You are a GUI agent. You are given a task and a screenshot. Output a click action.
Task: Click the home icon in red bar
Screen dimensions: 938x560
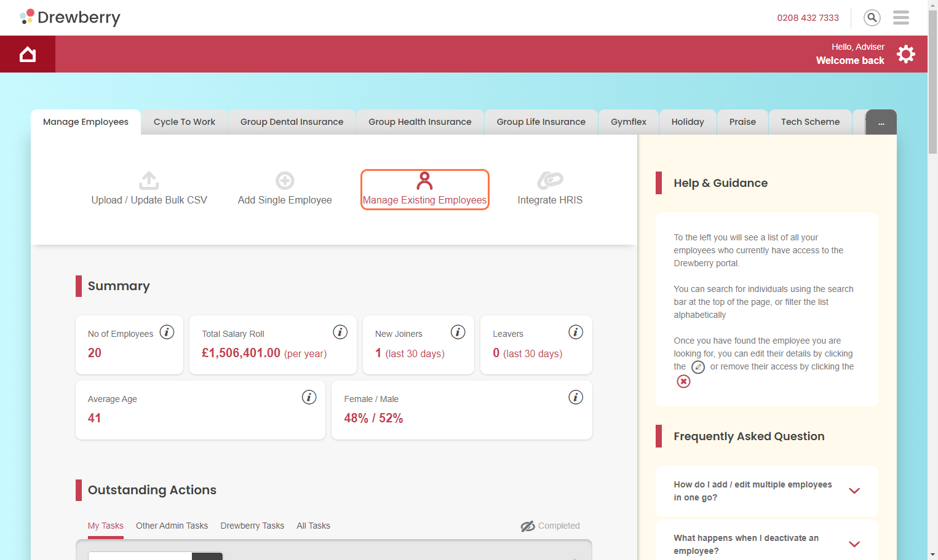point(28,55)
